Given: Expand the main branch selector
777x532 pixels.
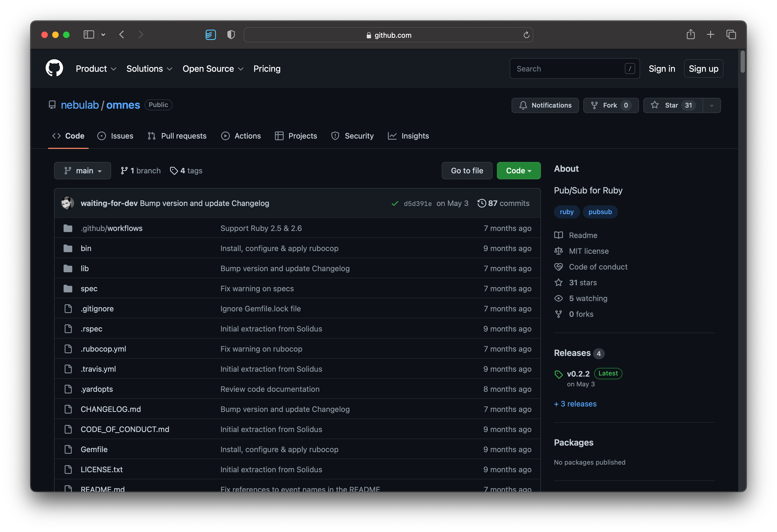Looking at the screenshot, I should 83,171.
